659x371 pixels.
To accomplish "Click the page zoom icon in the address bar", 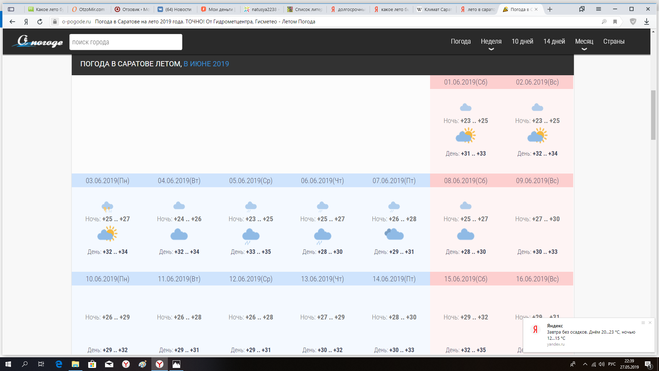I will tap(604, 21).
